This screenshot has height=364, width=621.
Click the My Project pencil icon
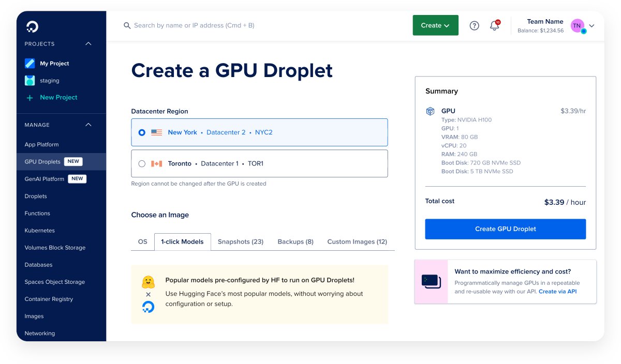pos(30,64)
